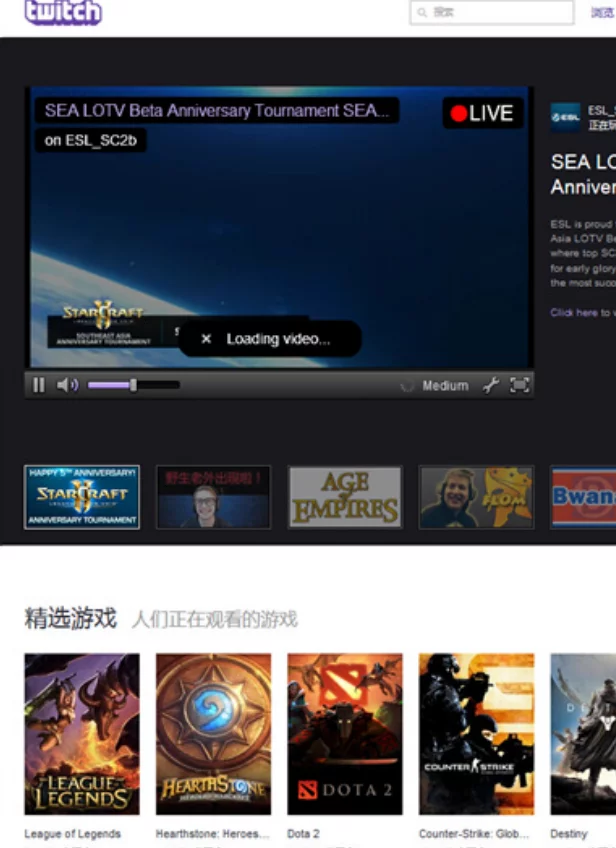
Task: Open Dota 2 box art
Action: pyautogui.click(x=345, y=734)
